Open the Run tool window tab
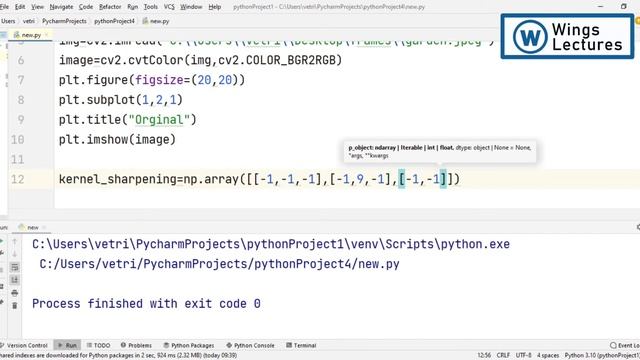The height and width of the screenshot is (360, 640). tap(67, 345)
